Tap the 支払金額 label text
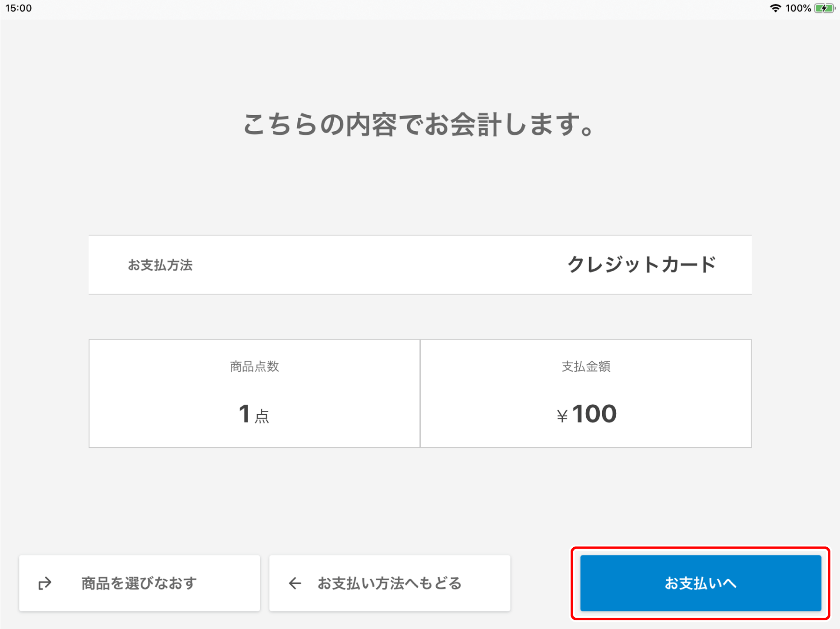Viewport: 840px width, 629px height. (x=586, y=366)
